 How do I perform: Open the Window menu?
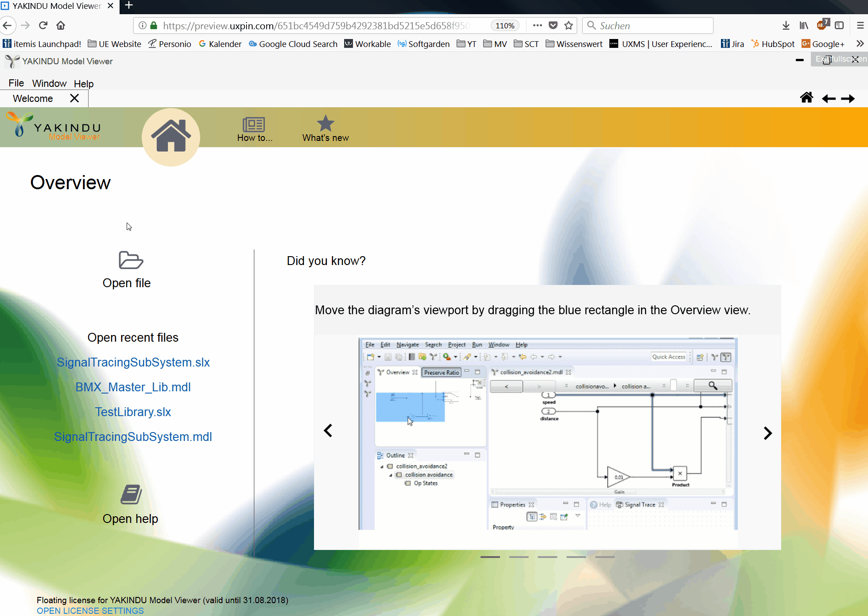click(x=49, y=83)
